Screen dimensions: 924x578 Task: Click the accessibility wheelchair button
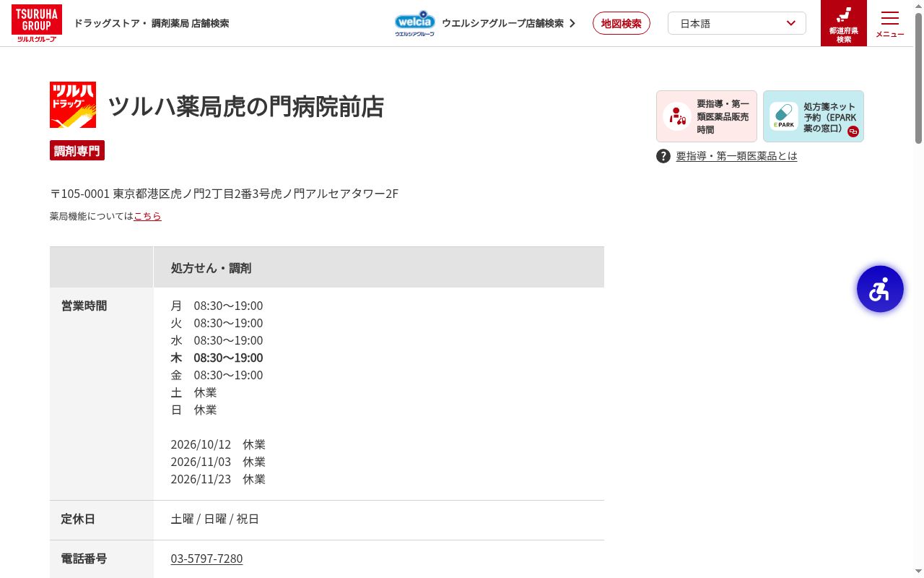pos(880,289)
